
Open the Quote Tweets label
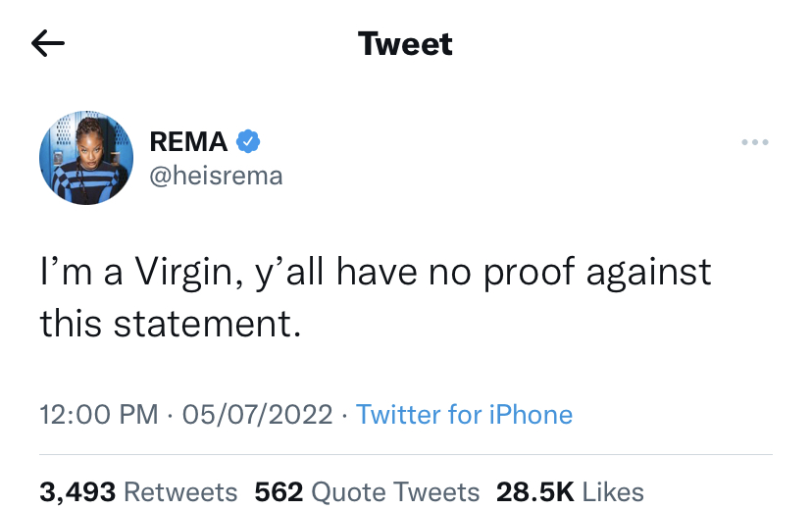(x=394, y=491)
